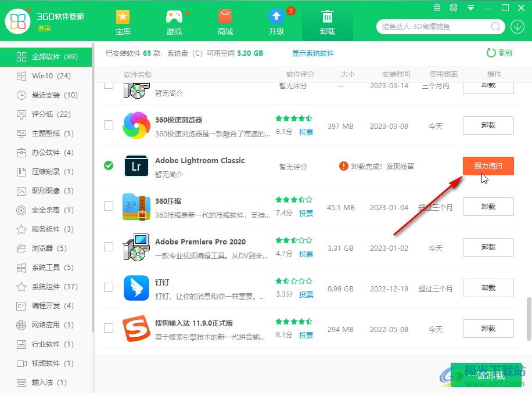532x393 pixels.
Task: Sort by 使用频率 column header
Action: tap(444, 74)
